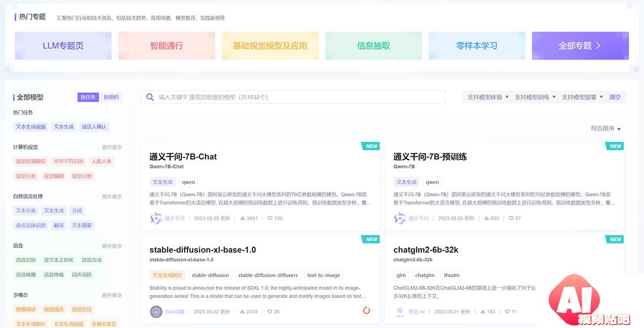Select the 命名实体识别 tag
Image resolution: width=644 pixels, height=328 pixels.
pos(31,225)
